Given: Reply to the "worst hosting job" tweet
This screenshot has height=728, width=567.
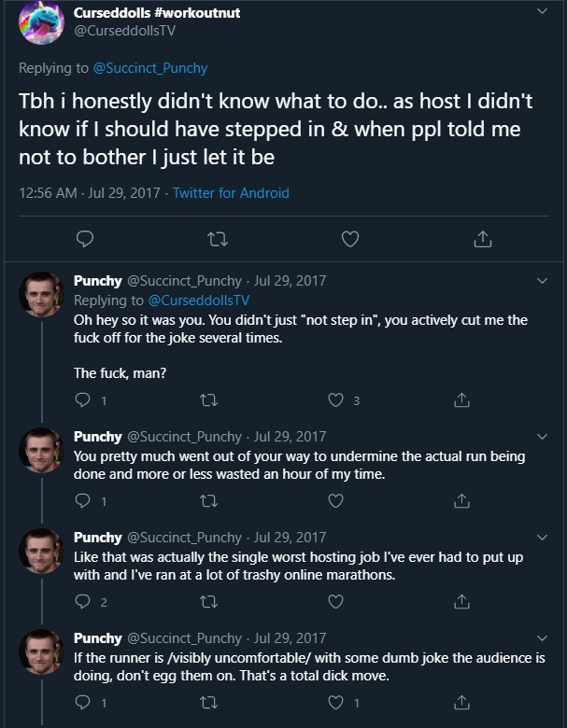Looking at the screenshot, I should coord(83,602).
